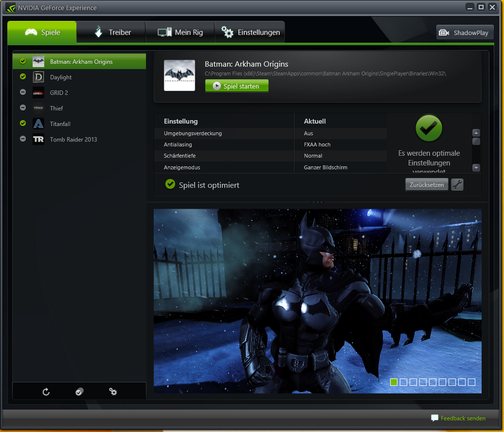Click the Batman screenshot preview image

coord(318,301)
